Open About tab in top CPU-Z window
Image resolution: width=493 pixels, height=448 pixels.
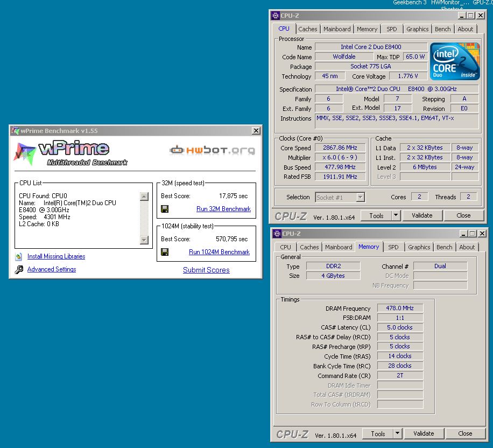pyautogui.click(x=466, y=29)
